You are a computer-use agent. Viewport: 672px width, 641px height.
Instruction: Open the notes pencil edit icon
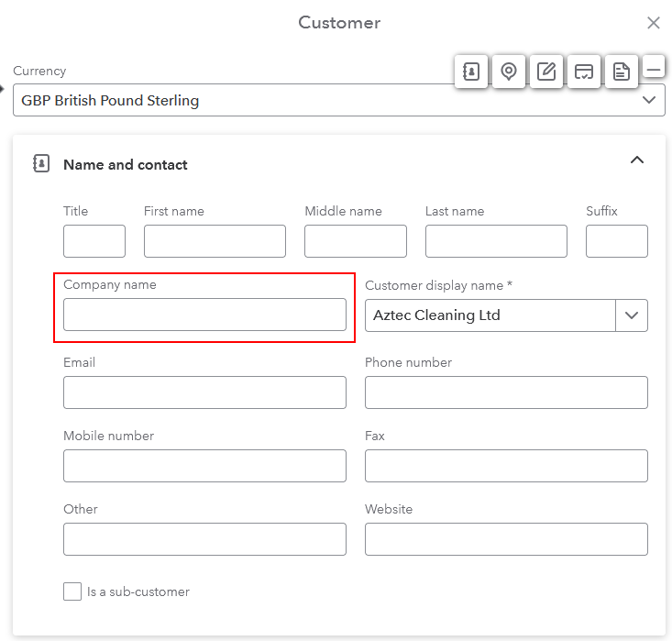pyautogui.click(x=546, y=72)
